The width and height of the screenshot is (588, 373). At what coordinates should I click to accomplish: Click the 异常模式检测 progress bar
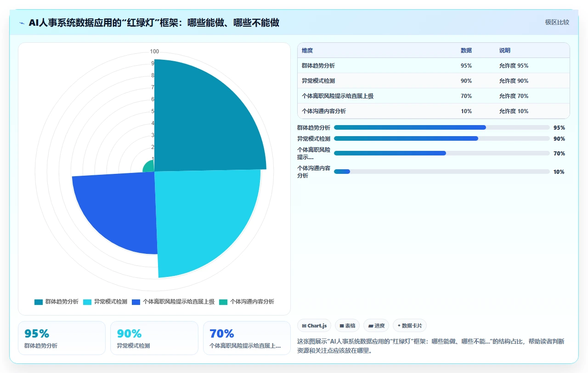point(442,138)
